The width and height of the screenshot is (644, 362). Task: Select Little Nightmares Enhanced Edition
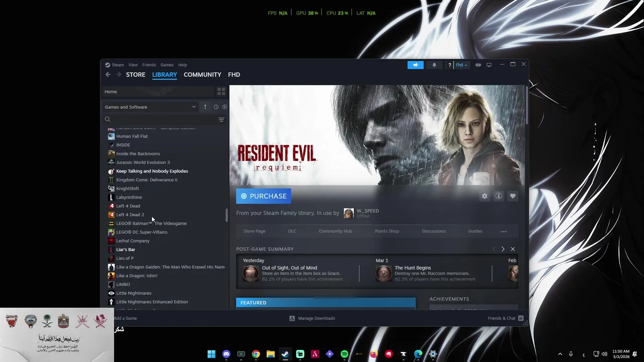[x=152, y=302]
